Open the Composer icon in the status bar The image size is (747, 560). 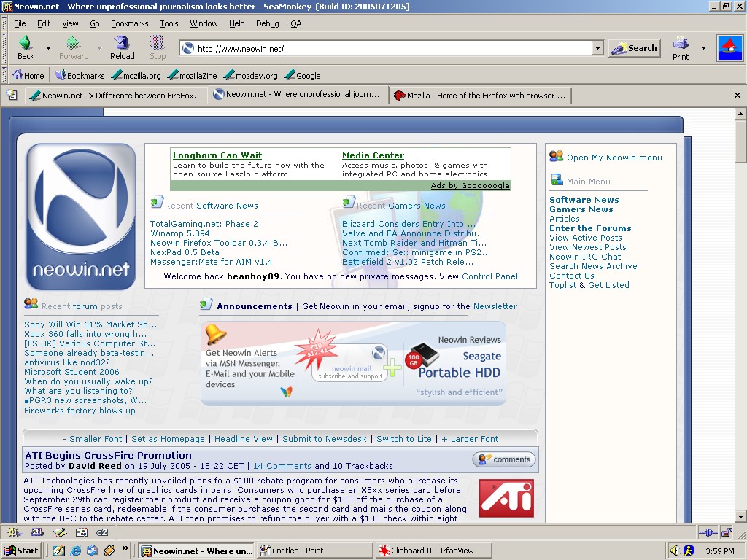click(59, 532)
